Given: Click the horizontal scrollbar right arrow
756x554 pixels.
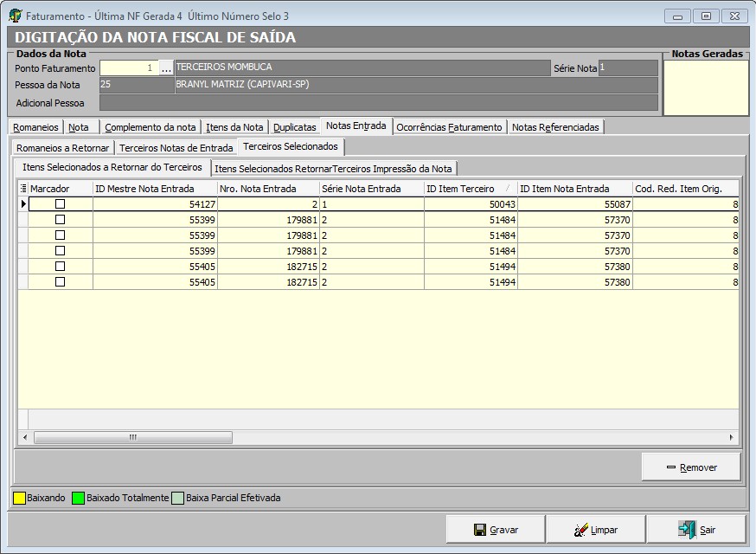Looking at the screenshot, I should 733,437.
